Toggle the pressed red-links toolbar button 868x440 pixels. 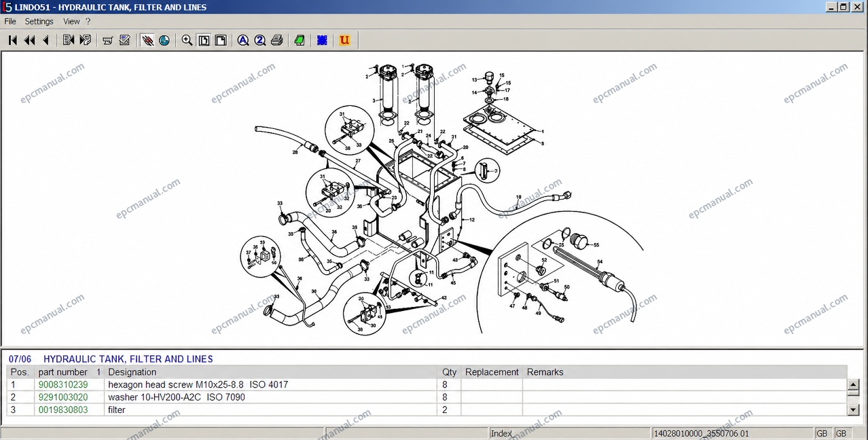(x=147, y=40)
